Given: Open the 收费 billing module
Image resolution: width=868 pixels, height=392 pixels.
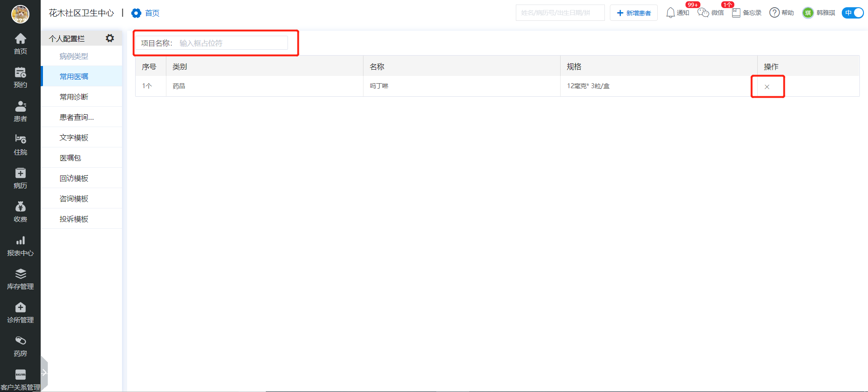Looking at the screenshot, I should pyautogui.click(x=20, y=212).
